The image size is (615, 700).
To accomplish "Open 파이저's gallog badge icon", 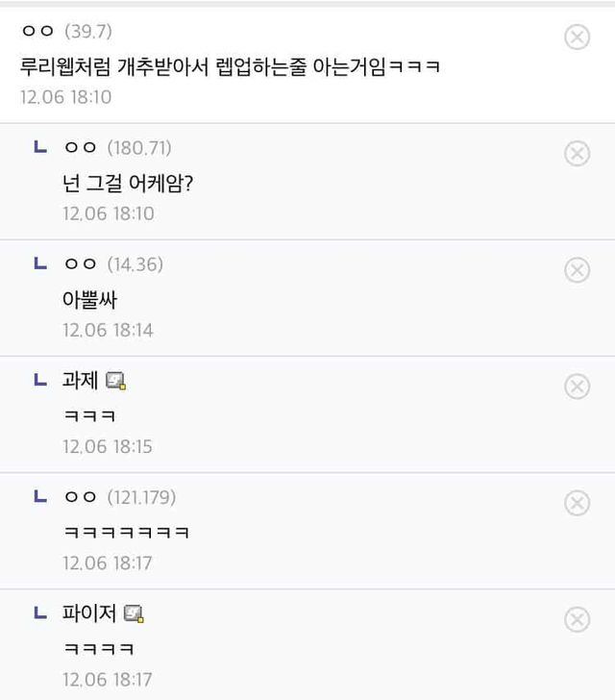I will coord(135,613).
